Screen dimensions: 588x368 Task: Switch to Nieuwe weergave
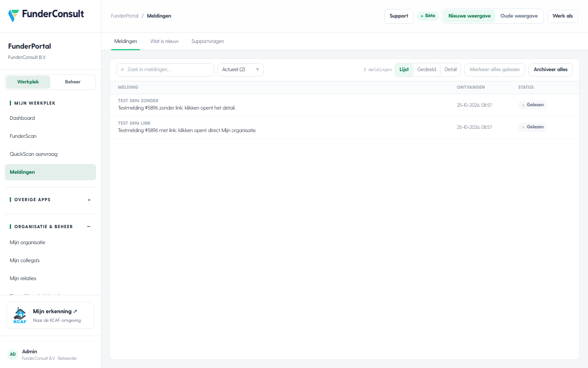[470, 16]
